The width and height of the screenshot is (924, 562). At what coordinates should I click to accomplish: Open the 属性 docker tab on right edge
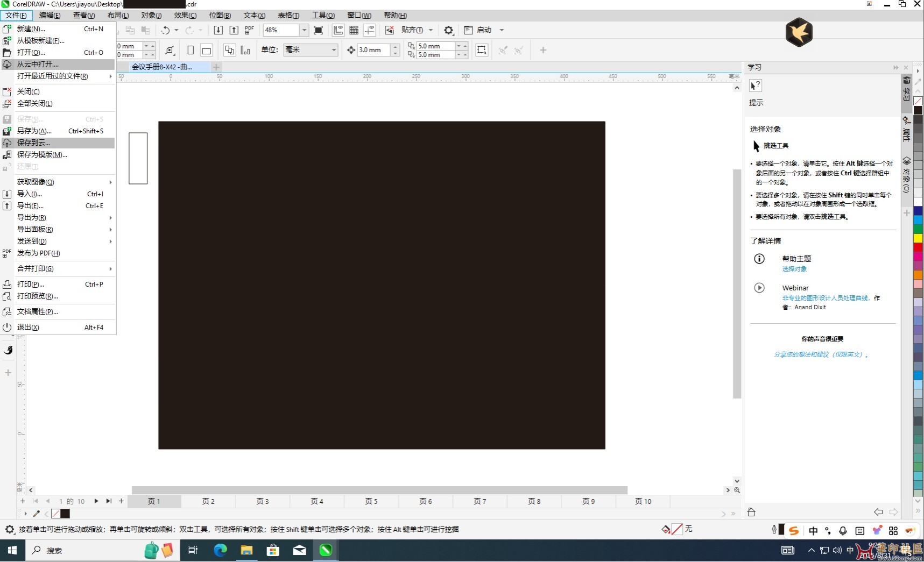pyautogui.click(x=907, y=129)
